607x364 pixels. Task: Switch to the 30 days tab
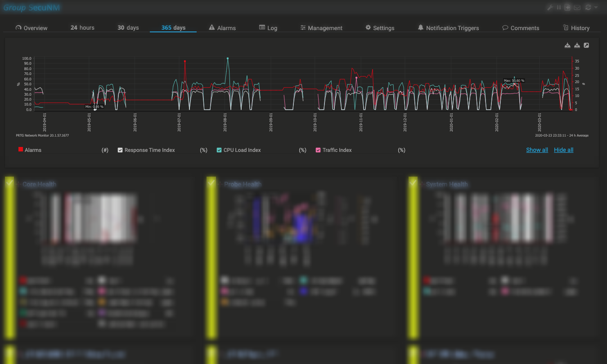(128, 28)
